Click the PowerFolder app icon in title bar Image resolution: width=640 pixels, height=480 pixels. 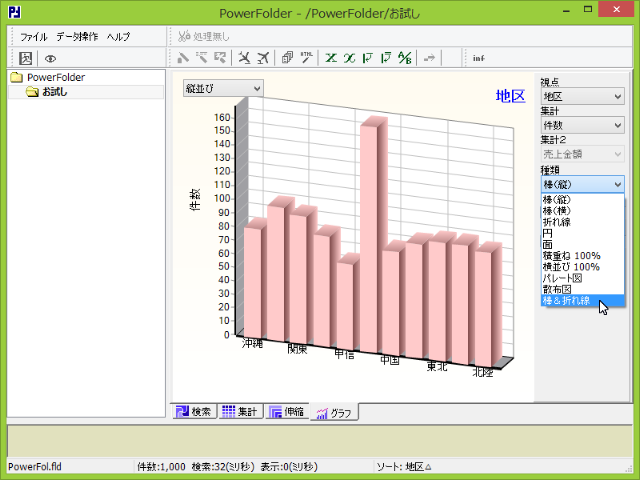[12, 11]
